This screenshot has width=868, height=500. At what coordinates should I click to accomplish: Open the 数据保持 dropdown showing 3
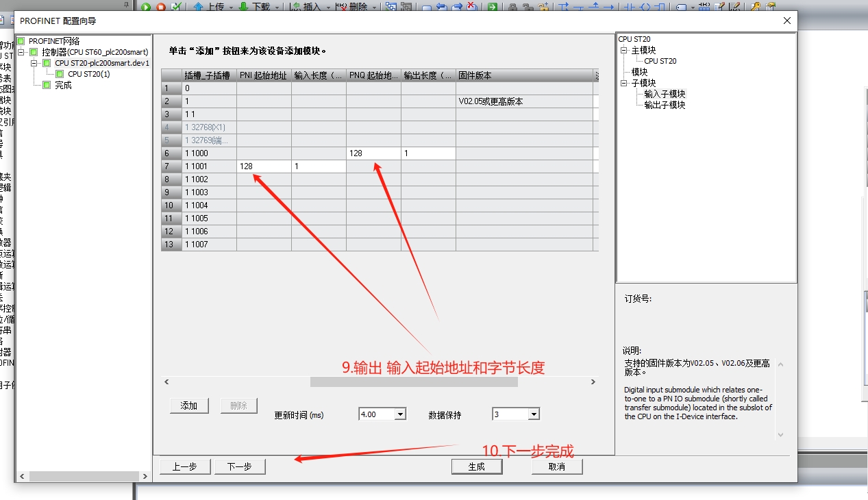point(533,414)
